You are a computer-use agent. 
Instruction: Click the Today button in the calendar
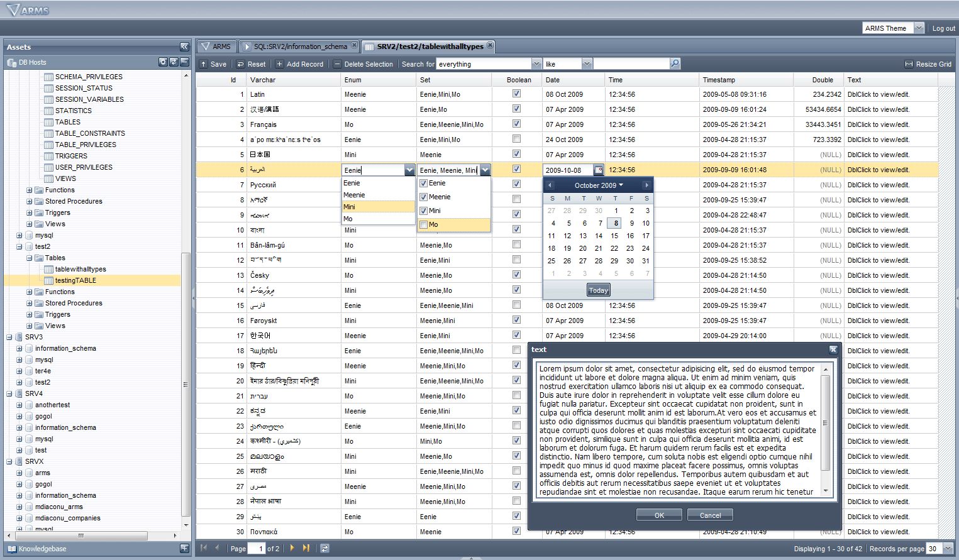click(x=597, y=290)
